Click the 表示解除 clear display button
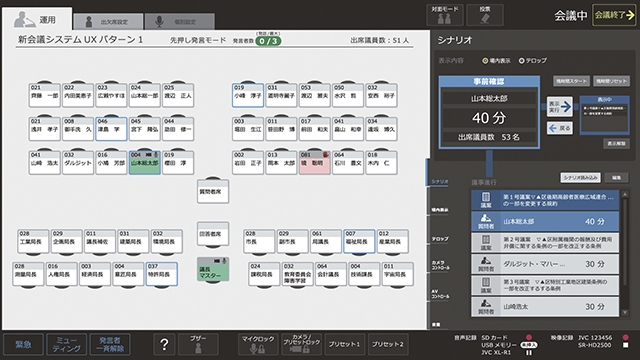The width and height of the screenshot is (640, 360). (x=616, y=144)
